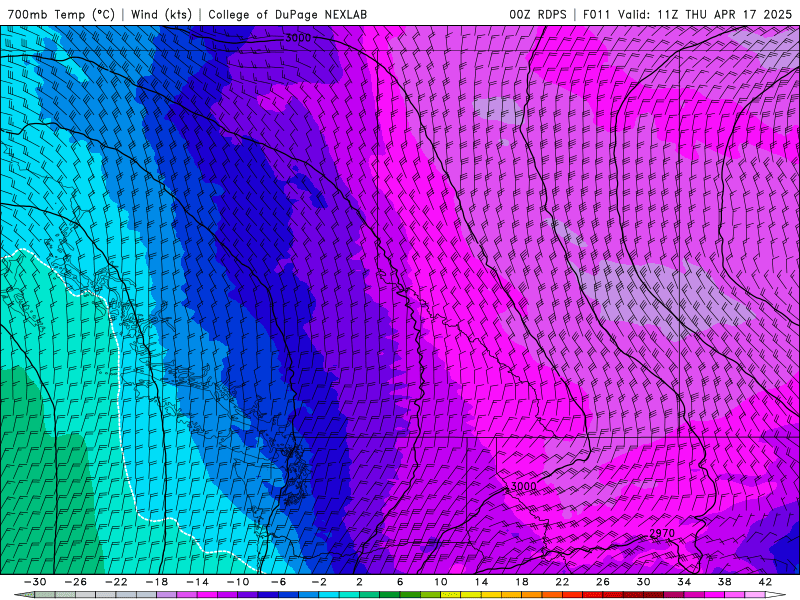Click the 6 colorbar scale label

pyautogui.click(x=400, y=582)
